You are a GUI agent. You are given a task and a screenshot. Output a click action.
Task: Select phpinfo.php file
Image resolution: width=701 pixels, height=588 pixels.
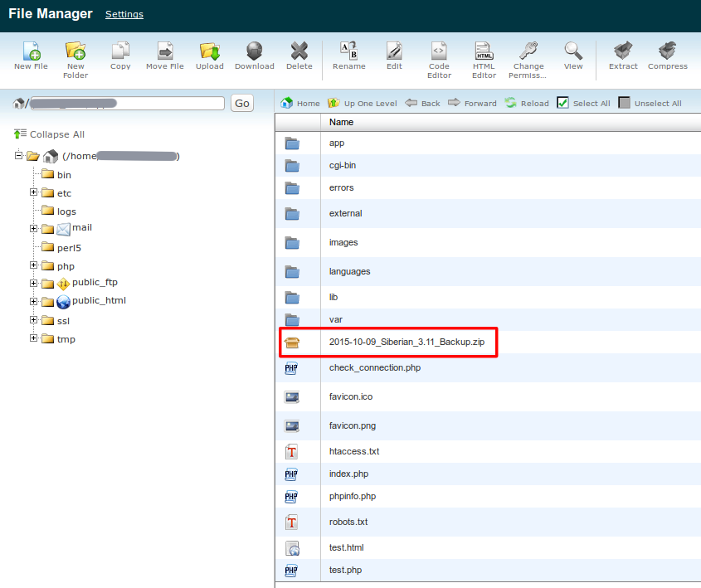coord(488,496)
